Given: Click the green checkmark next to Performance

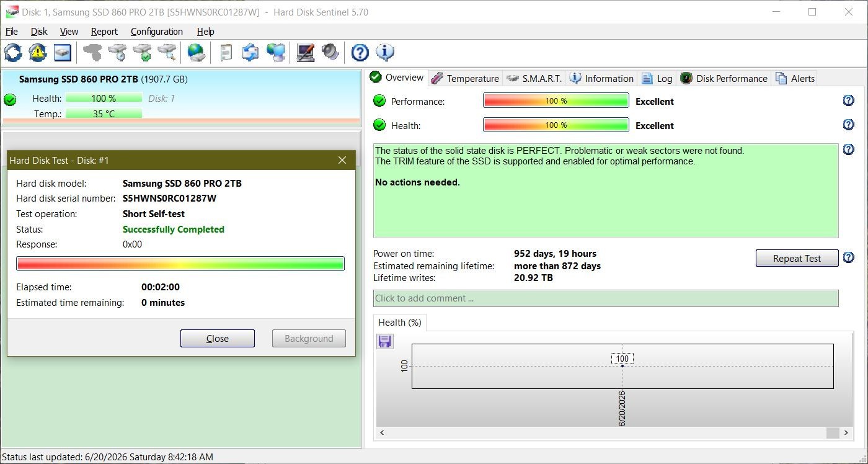Looking at the screenshot, I should [x=379, y=101].
